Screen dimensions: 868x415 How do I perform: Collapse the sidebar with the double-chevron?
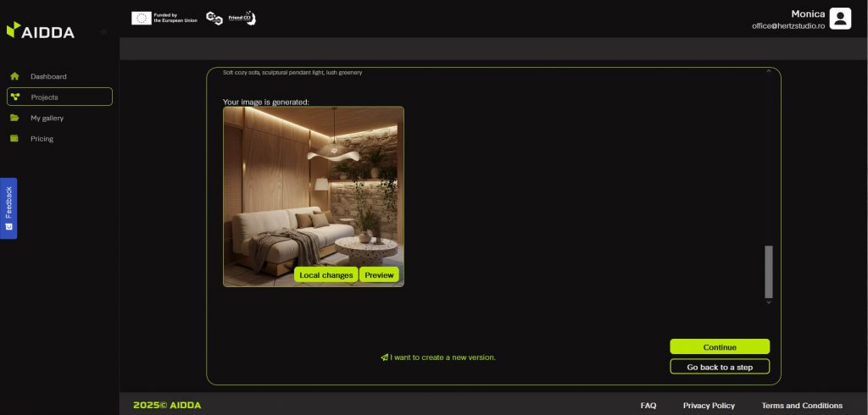coord(103,31)
